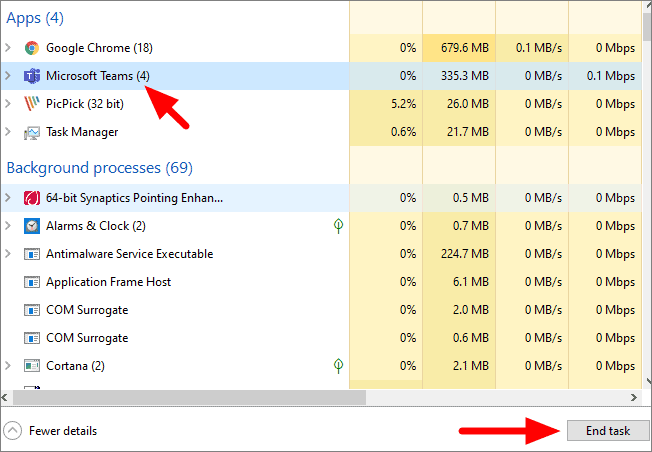Click Alarms & Clock's 0.7 MB memory value
This screenshot has height=452, width=652.
[471, 226]
